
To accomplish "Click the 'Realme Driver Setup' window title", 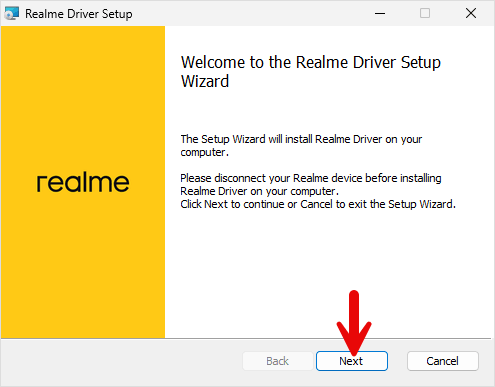I will point(79,14).
